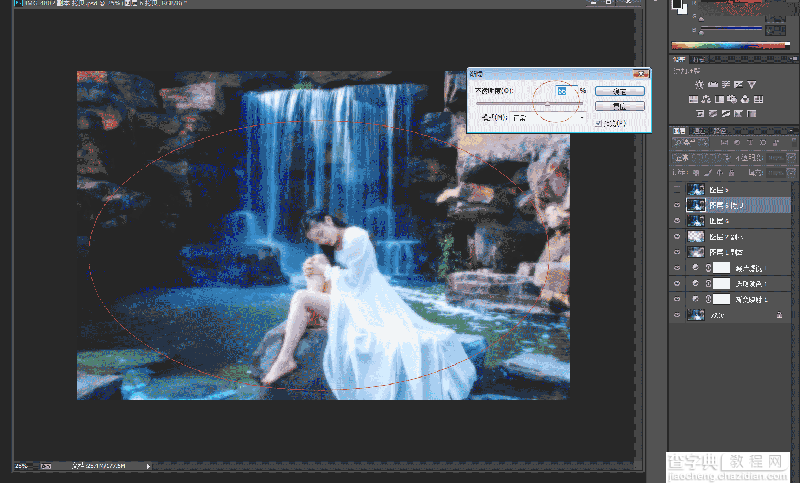Switch to the Channels tab
Screen dimensions: 800x483
(x=699, y=131)
